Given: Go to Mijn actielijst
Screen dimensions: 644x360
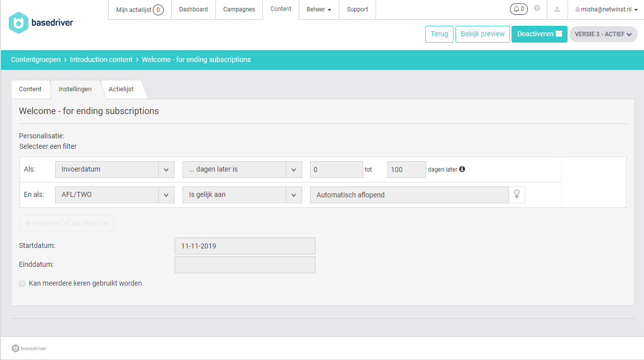Looking at the screenshot, I should pos(140,9).
